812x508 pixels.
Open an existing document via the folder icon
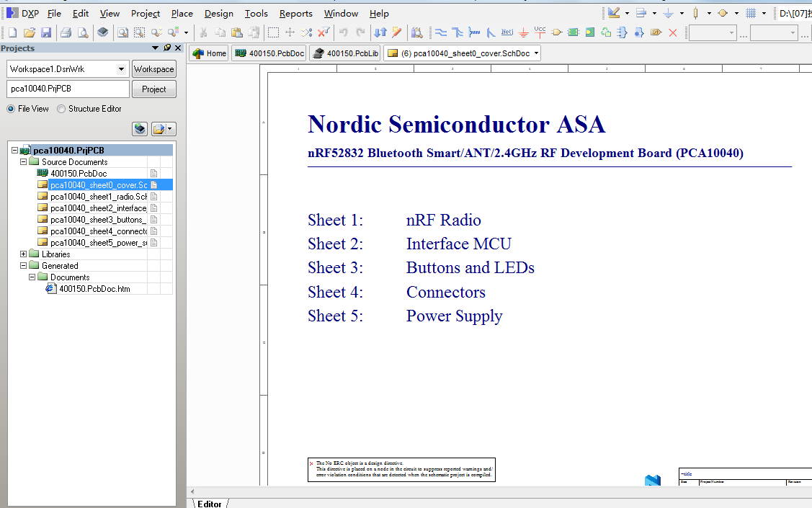(x=30, y=32)
